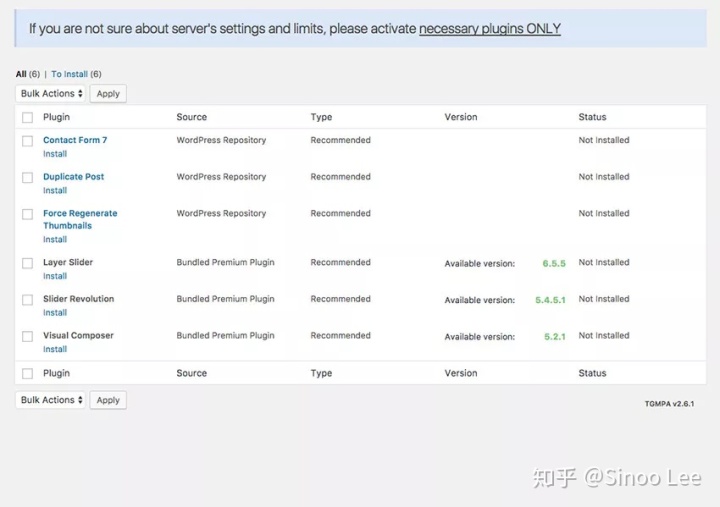
Task: Click the Plugin column label in footer
Action: (56, 373)
